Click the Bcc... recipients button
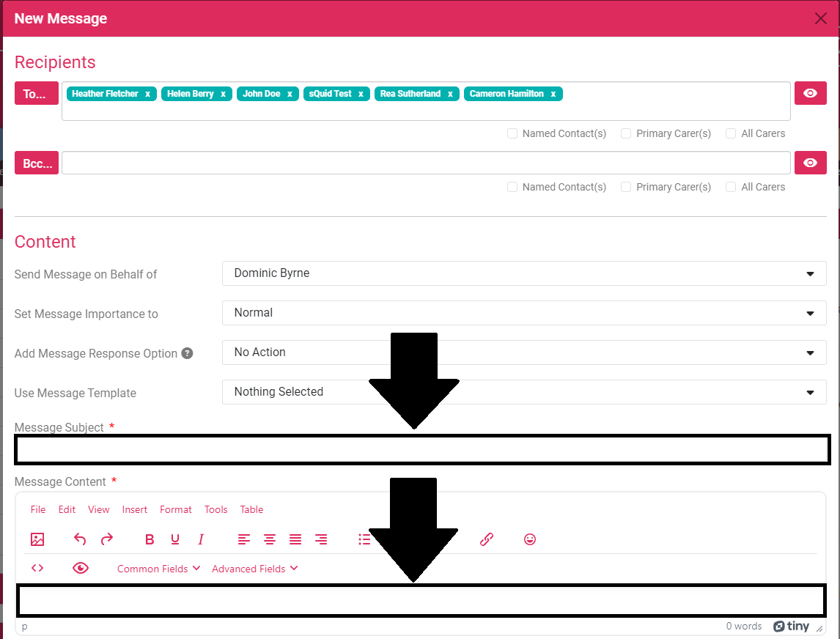This screenshot has width=840, height=639. [36, 163]
